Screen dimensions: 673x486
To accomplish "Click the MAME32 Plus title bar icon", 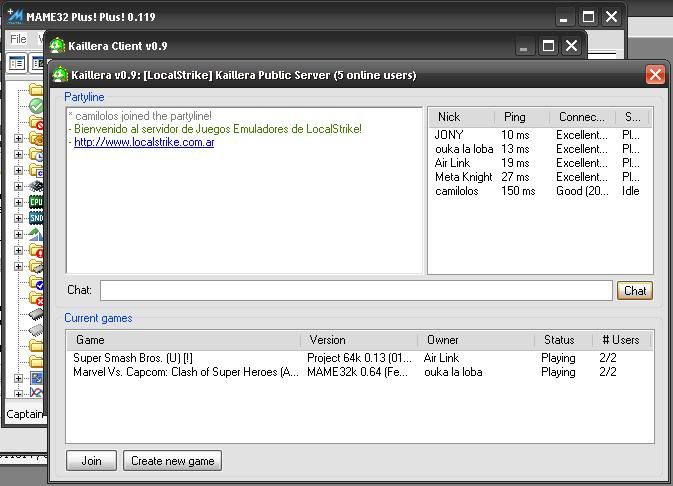I will point(15,16).
